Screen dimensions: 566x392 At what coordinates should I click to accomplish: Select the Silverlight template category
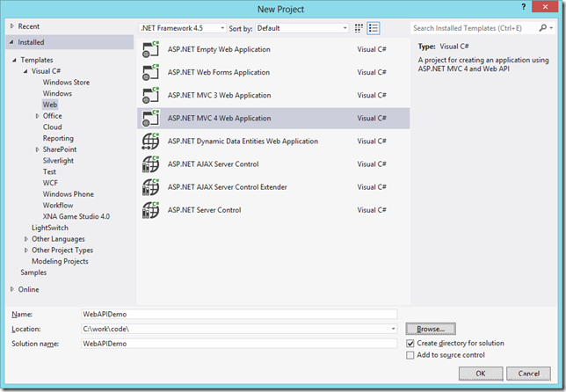pyautogui.click(x=61, y=161)
